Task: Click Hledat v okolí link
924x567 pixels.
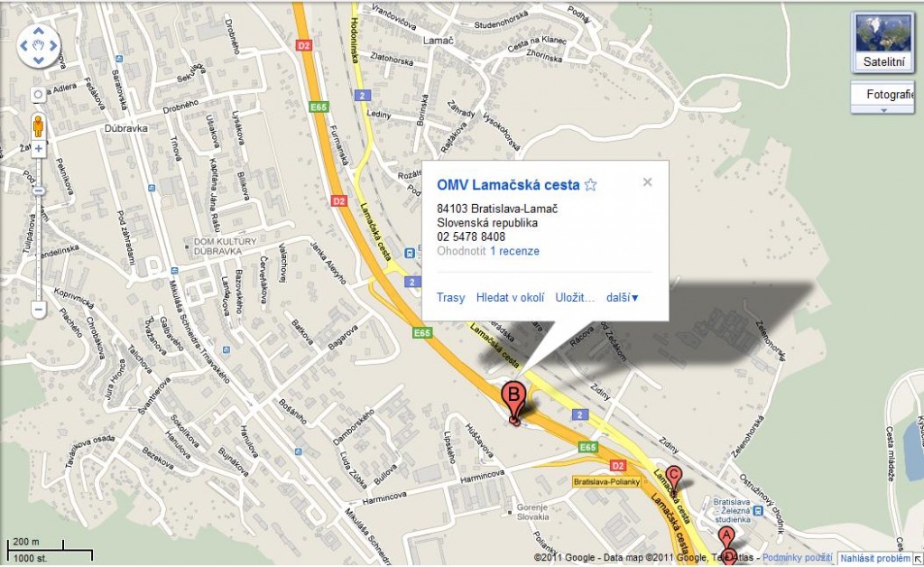Action: (511, 298)
